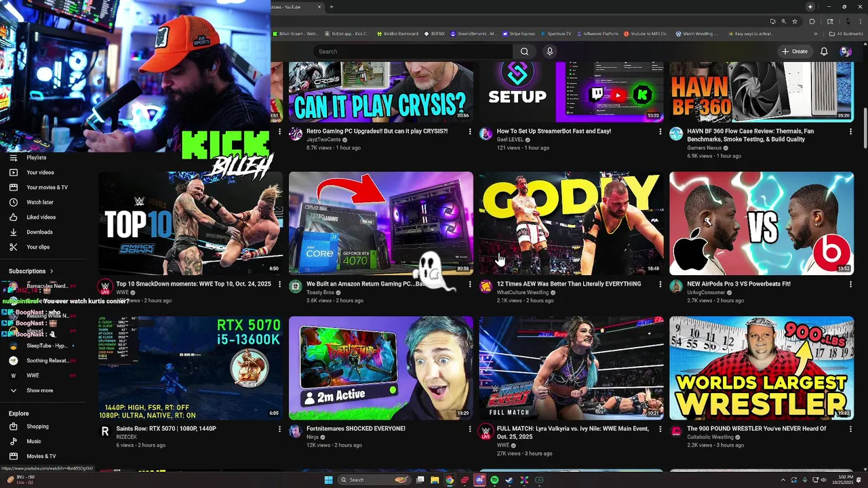Open options menu for 12 Times AEW video
This screenshot has height=488, width=868.
coord(660,284)
